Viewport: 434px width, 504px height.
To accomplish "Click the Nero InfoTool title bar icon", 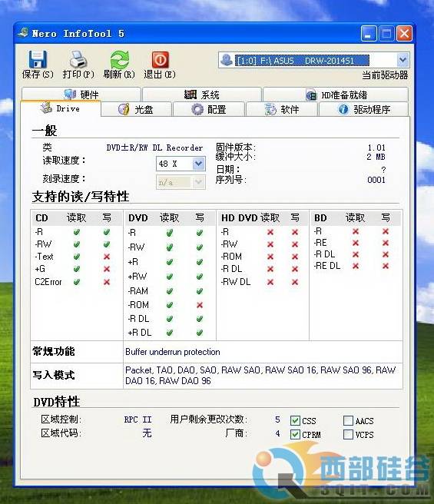I will pyautogui.click(x=23, y=33).
